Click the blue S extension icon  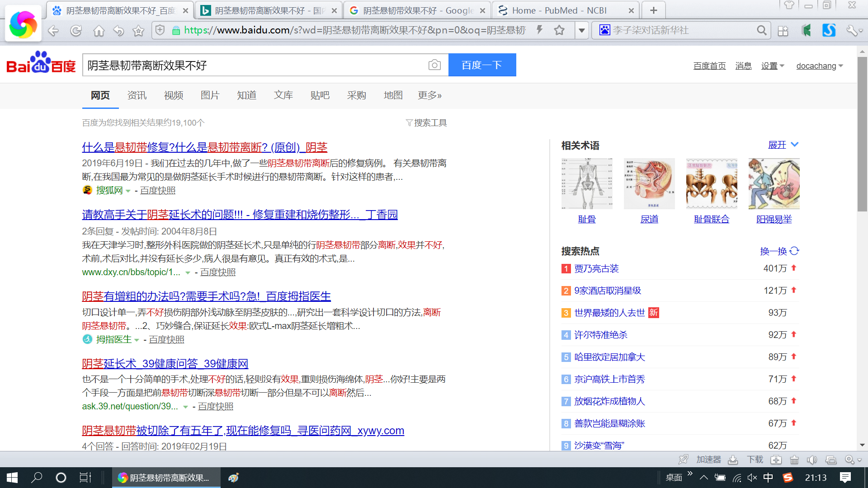point(829,30)
